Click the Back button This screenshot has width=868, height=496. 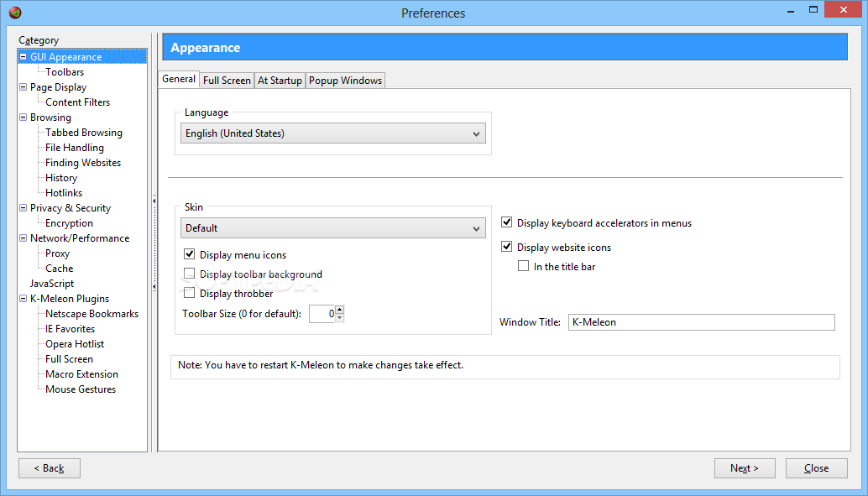50,468
